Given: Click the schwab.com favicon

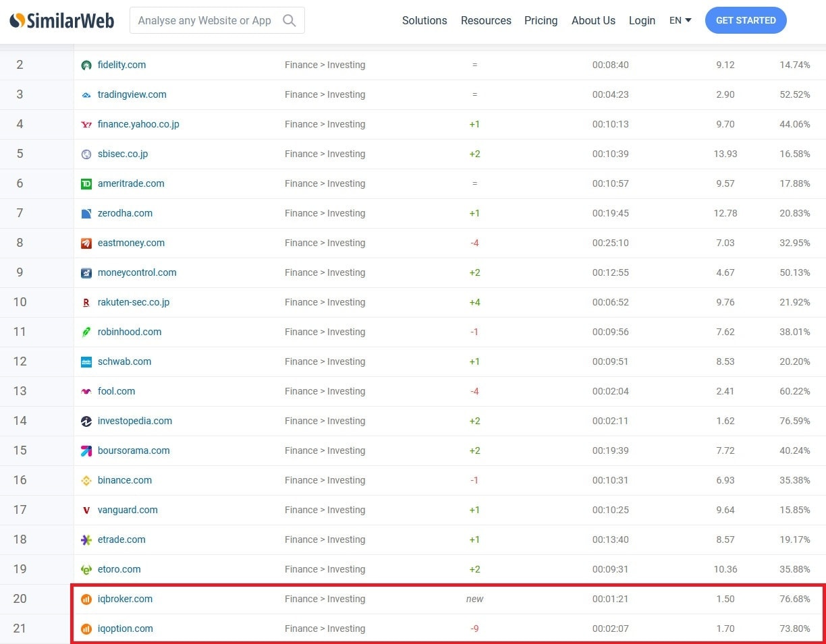Looking at the screenshot, I should (86, 362).
